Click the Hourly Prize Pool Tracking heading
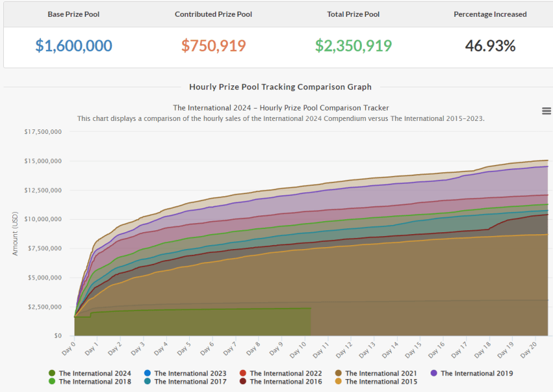 [280, 87]
